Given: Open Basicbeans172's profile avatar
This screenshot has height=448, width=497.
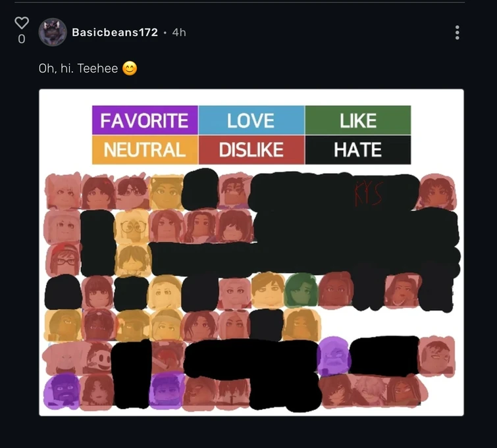Looking at the screenshot, I should point(53,32).
